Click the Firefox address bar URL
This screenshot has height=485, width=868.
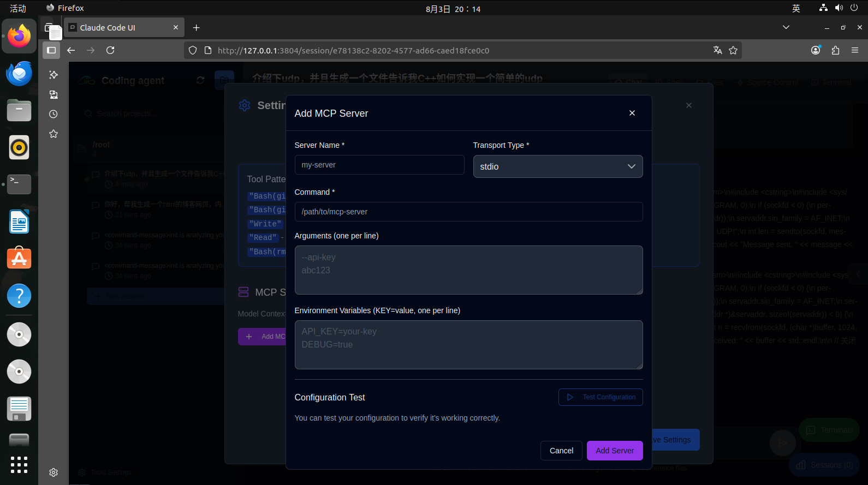(x=353, y=51)
